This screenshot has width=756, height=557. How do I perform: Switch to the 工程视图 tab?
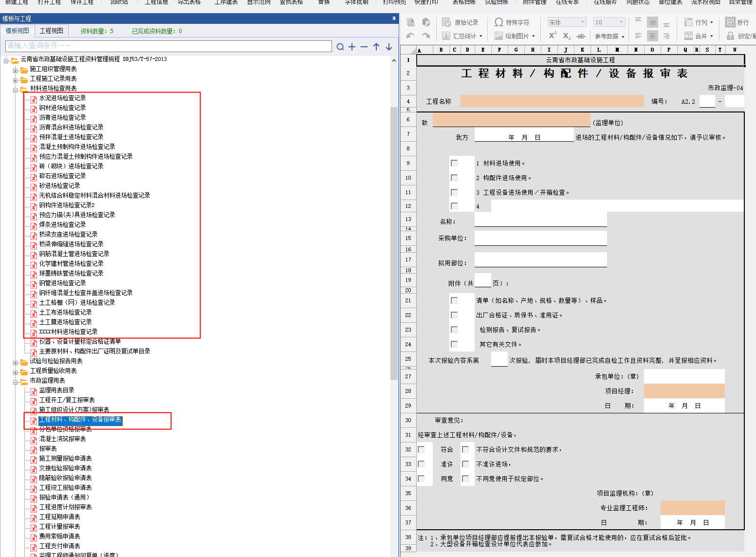coord(52,31)
